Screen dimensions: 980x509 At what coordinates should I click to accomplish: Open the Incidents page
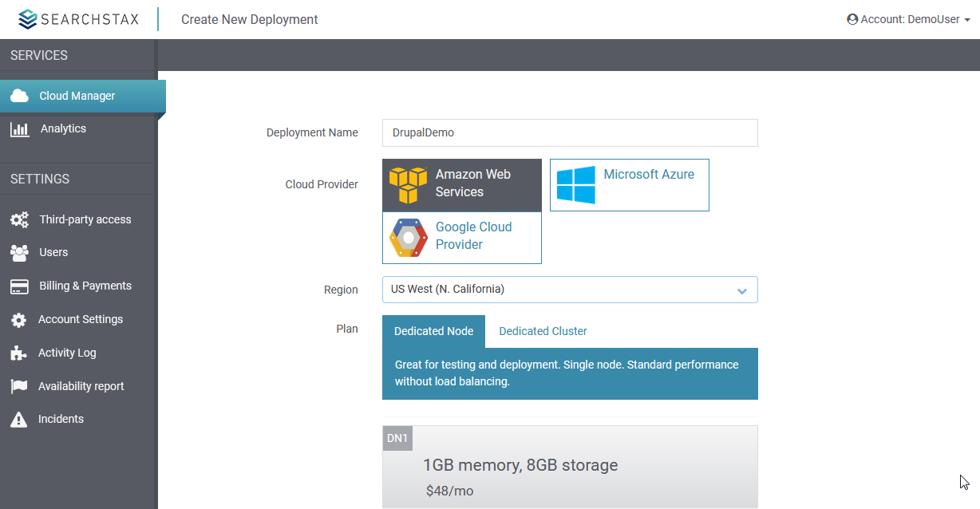(x=79, y=419)
